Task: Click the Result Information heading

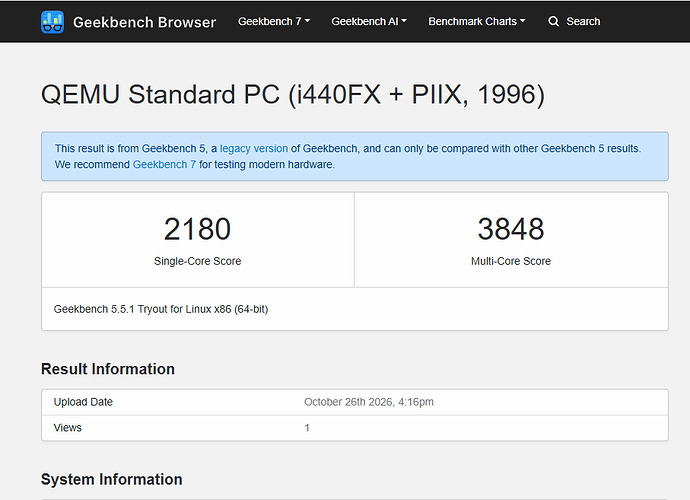Action: (108, 369)
